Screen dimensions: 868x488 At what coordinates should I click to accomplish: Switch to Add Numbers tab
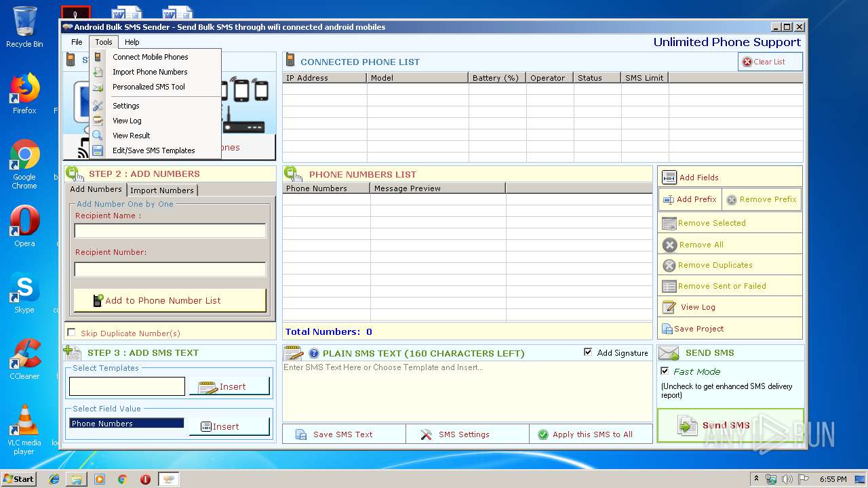tap(96, 190)
